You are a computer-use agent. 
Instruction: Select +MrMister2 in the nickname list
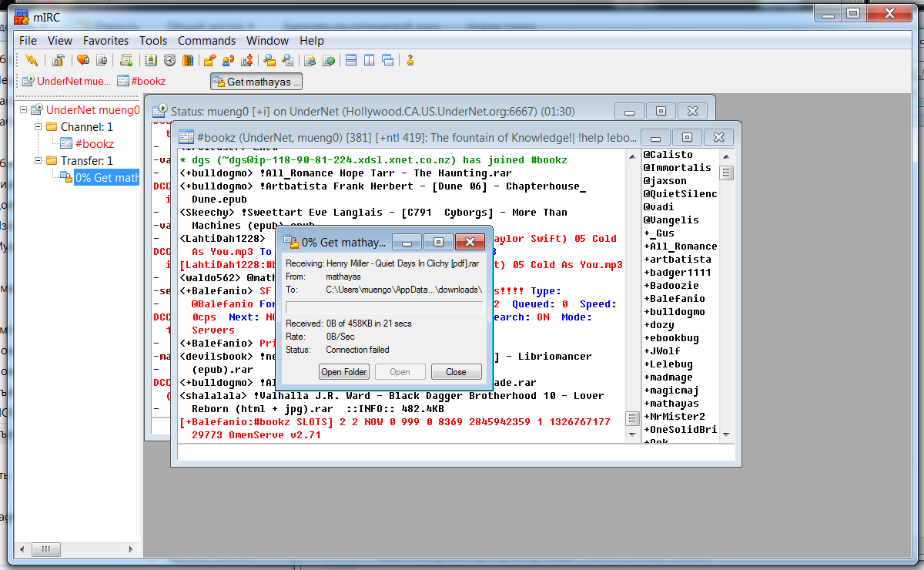point(675,417)
